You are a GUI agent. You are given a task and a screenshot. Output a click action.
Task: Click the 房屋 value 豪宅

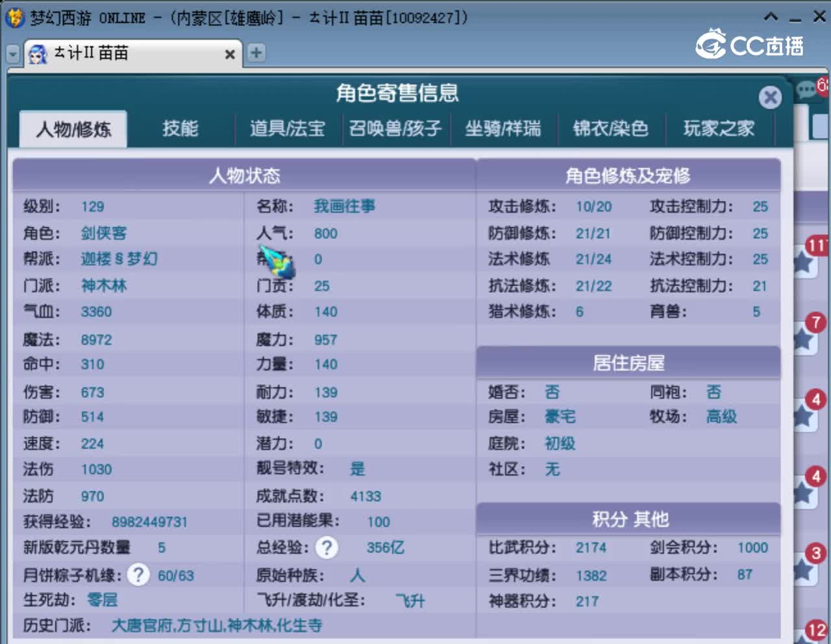(x=560, y=417)
